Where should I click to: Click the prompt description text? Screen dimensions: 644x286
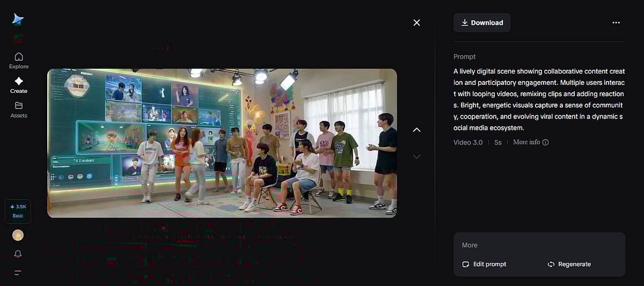point(538,99)
